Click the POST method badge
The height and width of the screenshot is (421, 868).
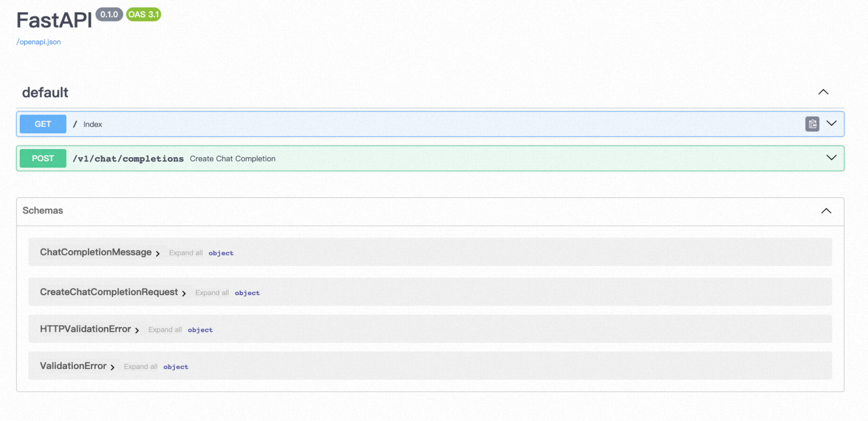coord(43,158)
